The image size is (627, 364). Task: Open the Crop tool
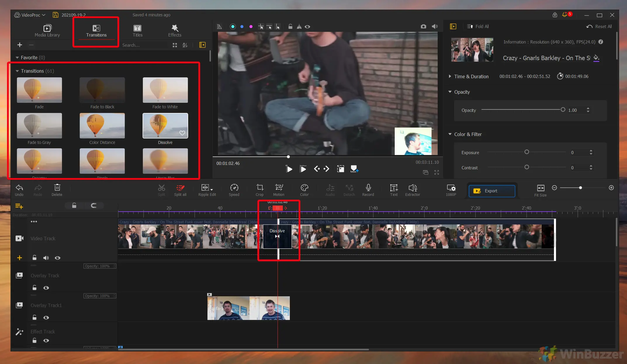click(x=259, y=190)
